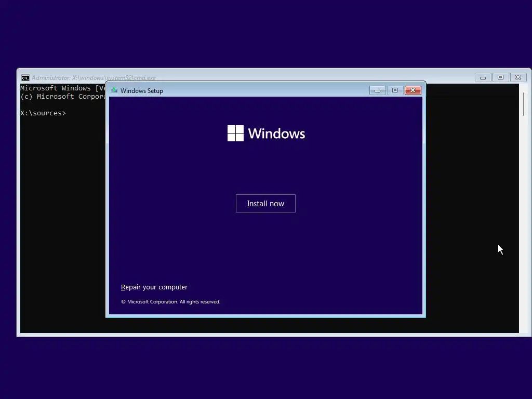Screen dimensions: 532x399
Task: Minimize the Windows Setup window
Action: (x=377, y=90)
